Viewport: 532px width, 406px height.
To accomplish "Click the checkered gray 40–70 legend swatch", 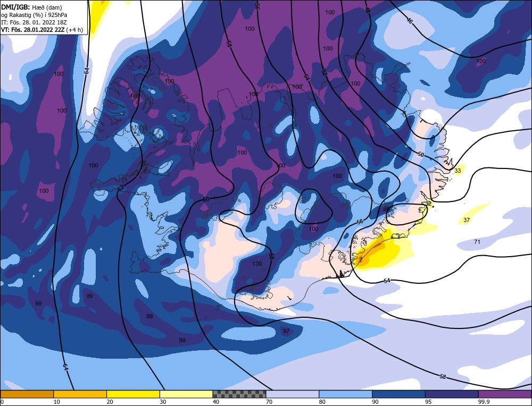I will point(239,394).
